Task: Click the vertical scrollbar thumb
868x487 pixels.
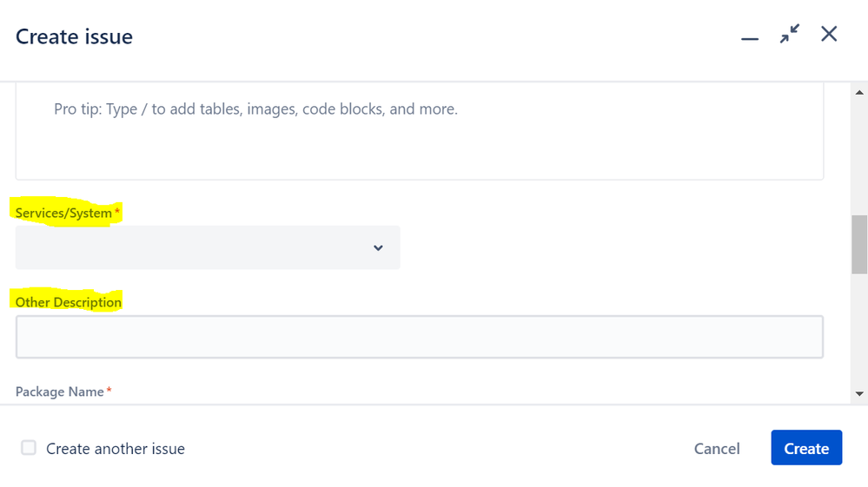Action: click(859, 244)
